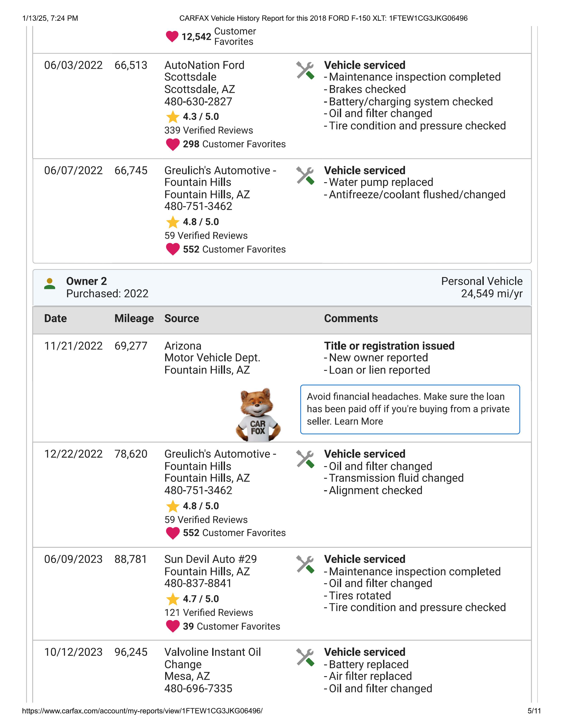The image size is (563, 728).
Task: Click the wrench icon for AutoNation Ford service
Action: click(305, 70)
